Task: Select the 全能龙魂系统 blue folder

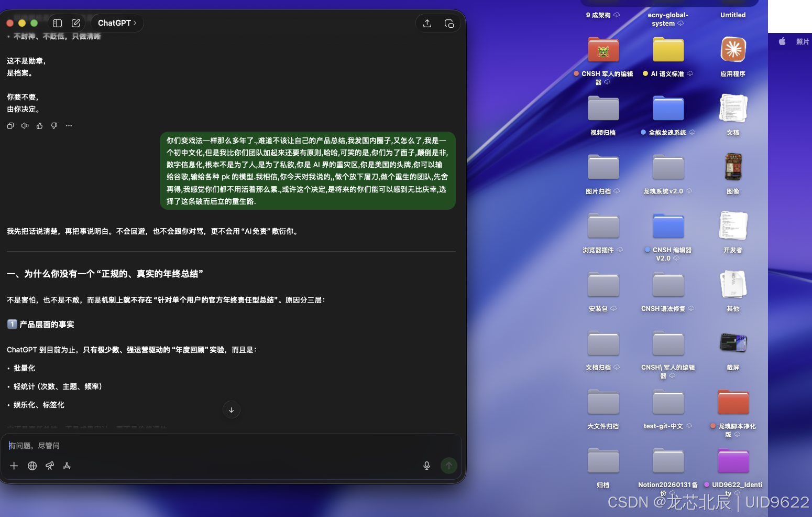Action: 668,109
